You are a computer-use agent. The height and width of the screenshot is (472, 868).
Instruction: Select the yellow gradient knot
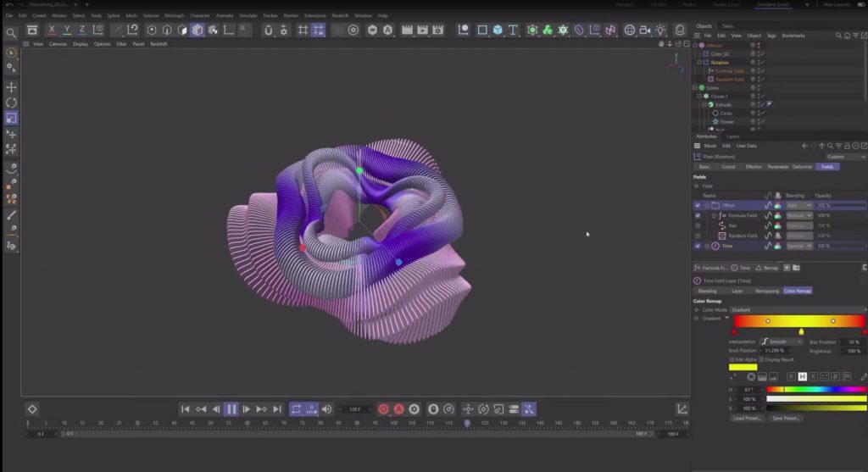(x=801, y=331)
